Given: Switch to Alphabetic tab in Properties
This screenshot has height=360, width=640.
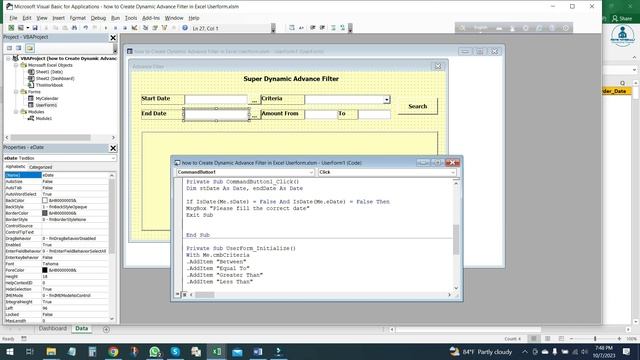Looking at the screenshot, I should [16, 167].
